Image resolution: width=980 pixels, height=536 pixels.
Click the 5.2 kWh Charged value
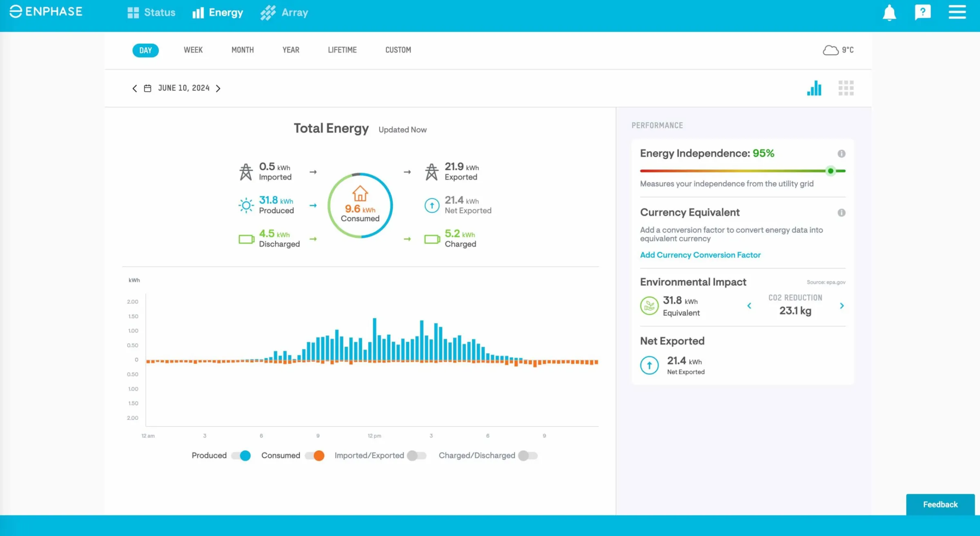pyautogui.click(x=460, y=234)
